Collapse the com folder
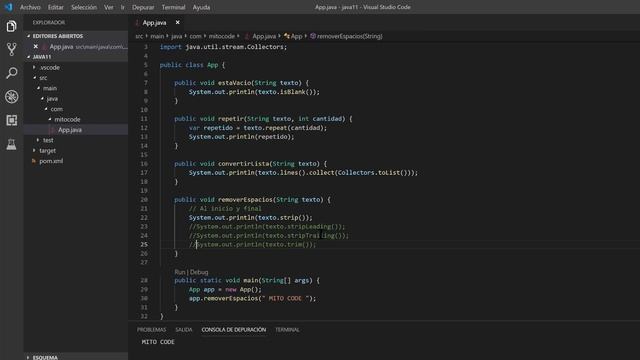Viewport: 640px width, 360px height. (x=56, y=109)
